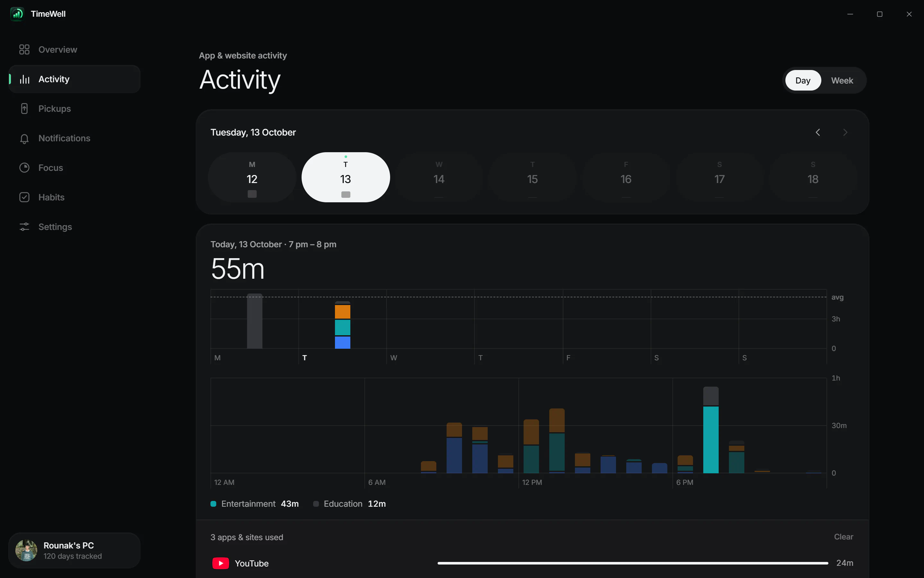Open Settings via the sliders icon

[24, 227]
